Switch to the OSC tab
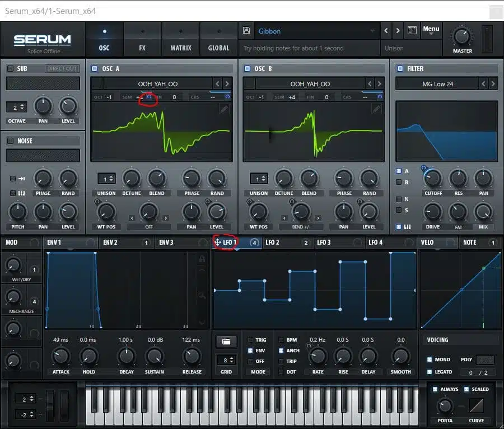 (104, 40)
